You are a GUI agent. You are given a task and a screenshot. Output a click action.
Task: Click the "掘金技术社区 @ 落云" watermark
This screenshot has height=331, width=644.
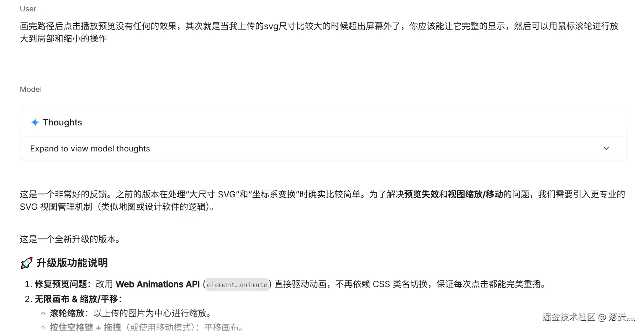pos(588,317)
